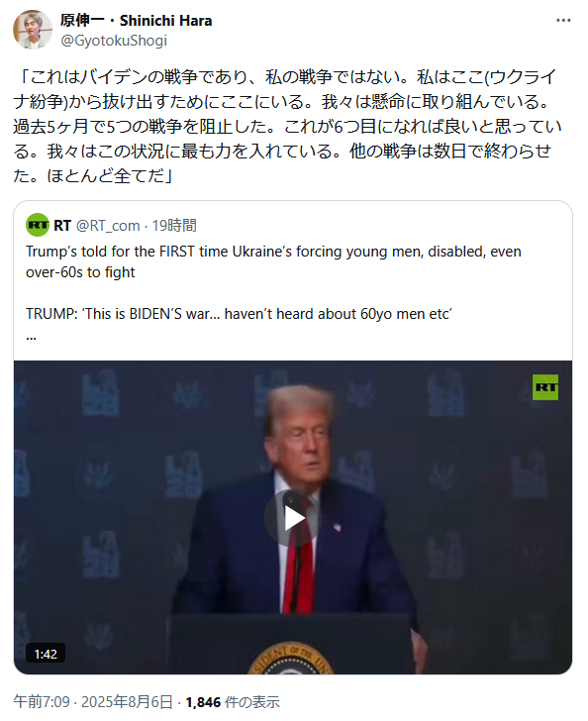Click the TRUMP quote line in quoted tweet
The height and width of the screenshot is (721, 588).
click(x=240, y=314)
